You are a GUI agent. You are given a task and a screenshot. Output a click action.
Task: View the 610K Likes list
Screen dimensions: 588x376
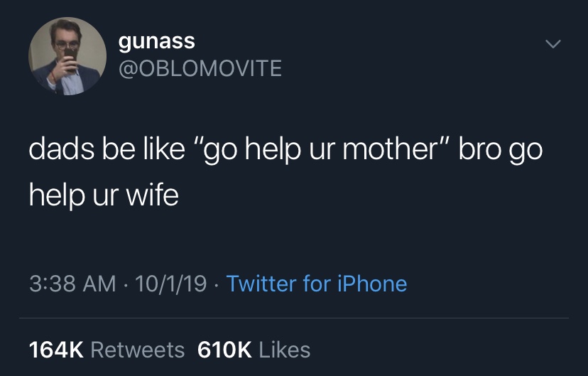tap(254, 350)
